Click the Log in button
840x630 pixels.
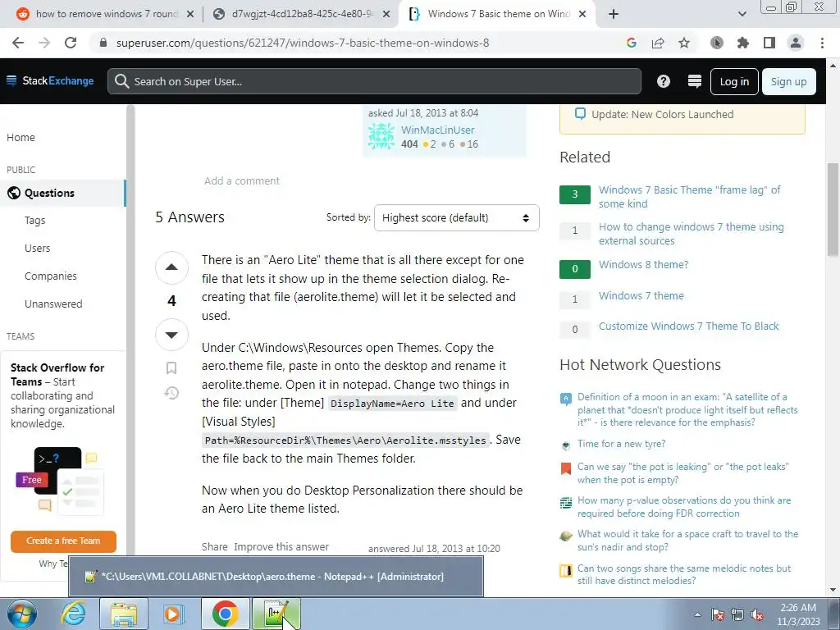pos(734,81)
